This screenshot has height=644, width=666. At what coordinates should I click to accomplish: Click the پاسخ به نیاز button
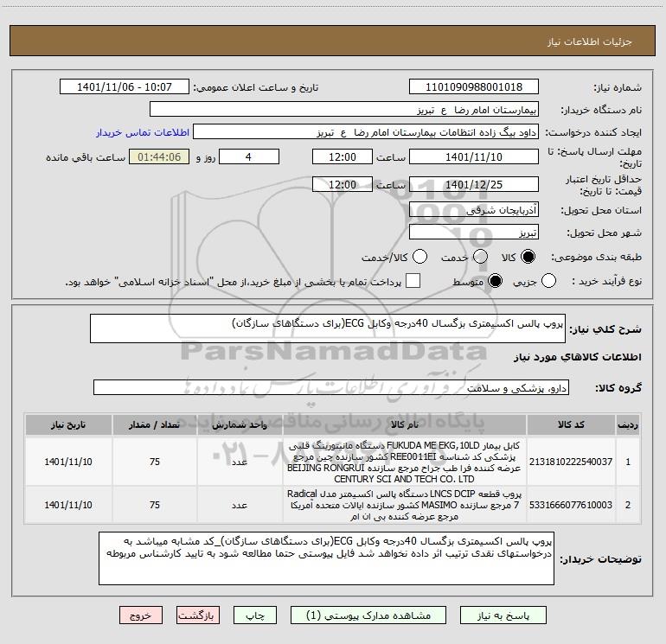[x=503, y=615]
